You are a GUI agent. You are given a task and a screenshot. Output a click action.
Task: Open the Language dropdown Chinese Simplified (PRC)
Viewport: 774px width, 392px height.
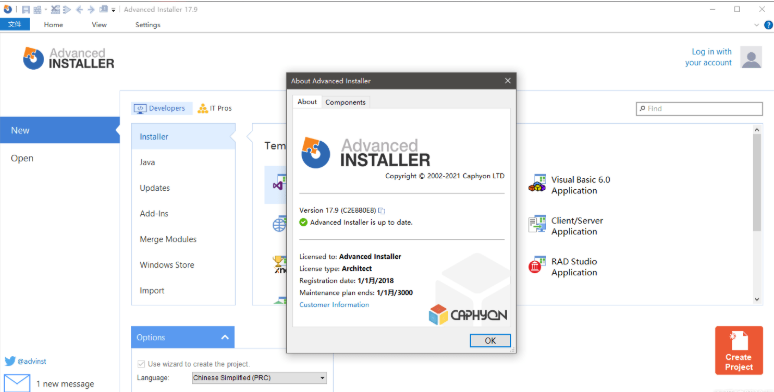tap(259, 378)
